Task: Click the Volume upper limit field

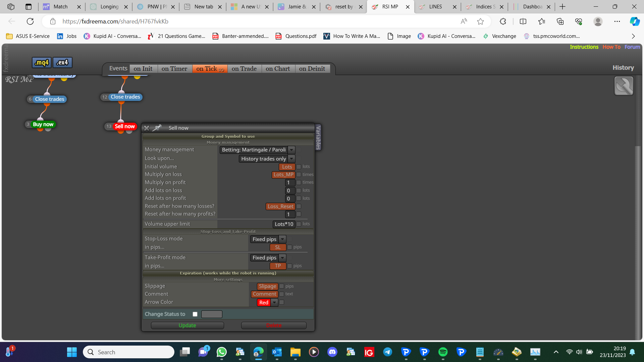Action: [x=284, y=224]
